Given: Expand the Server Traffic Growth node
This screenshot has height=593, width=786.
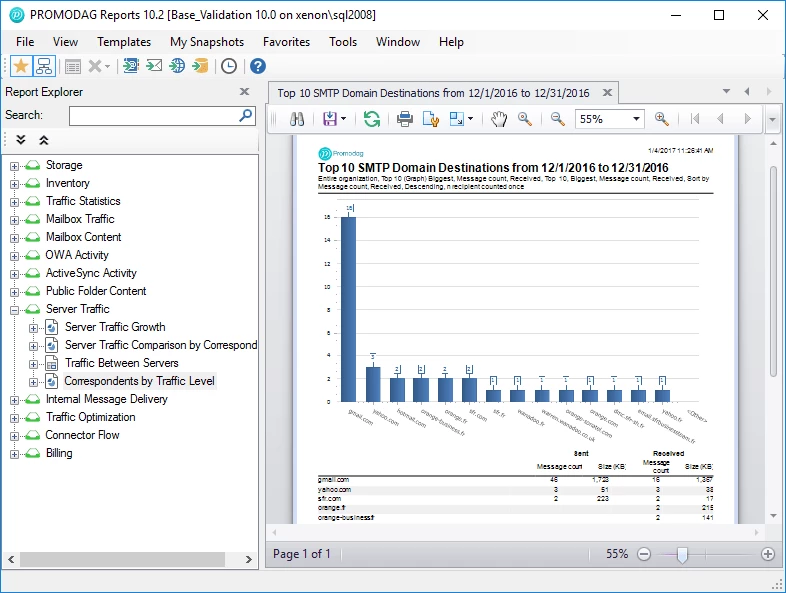Looking at the screenshot, I should (x=33, y=328).
